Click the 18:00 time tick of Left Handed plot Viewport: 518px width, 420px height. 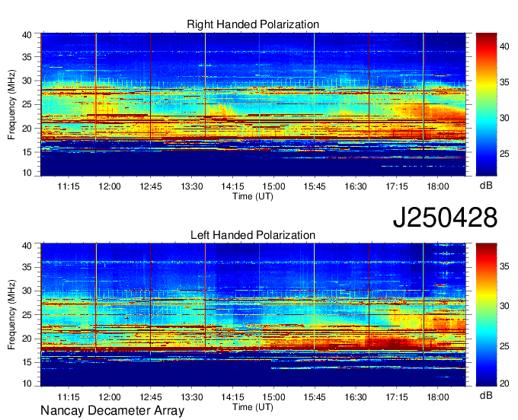[x=438, y=397]
